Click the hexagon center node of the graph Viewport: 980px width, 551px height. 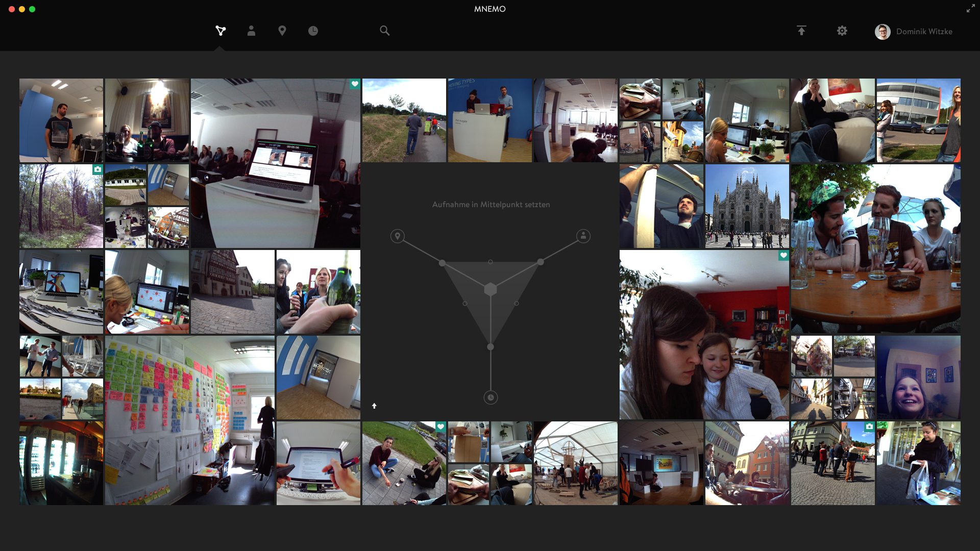tap(491, 289)
